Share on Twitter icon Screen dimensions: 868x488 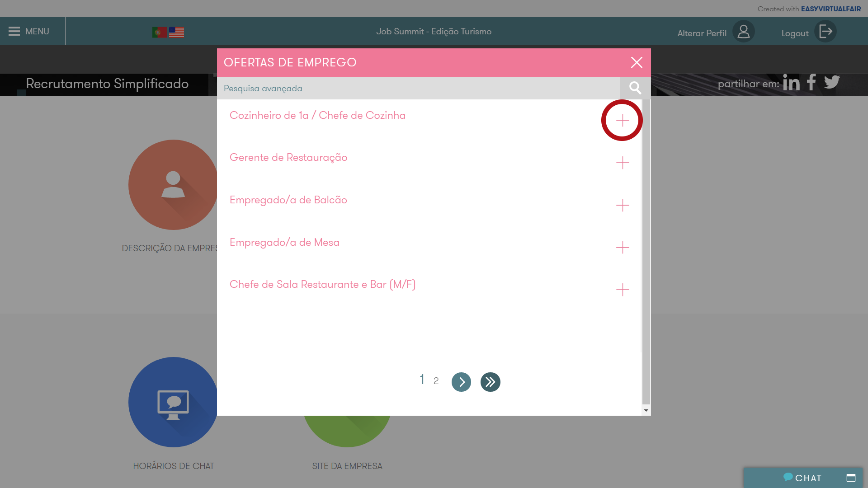(832, 82)
